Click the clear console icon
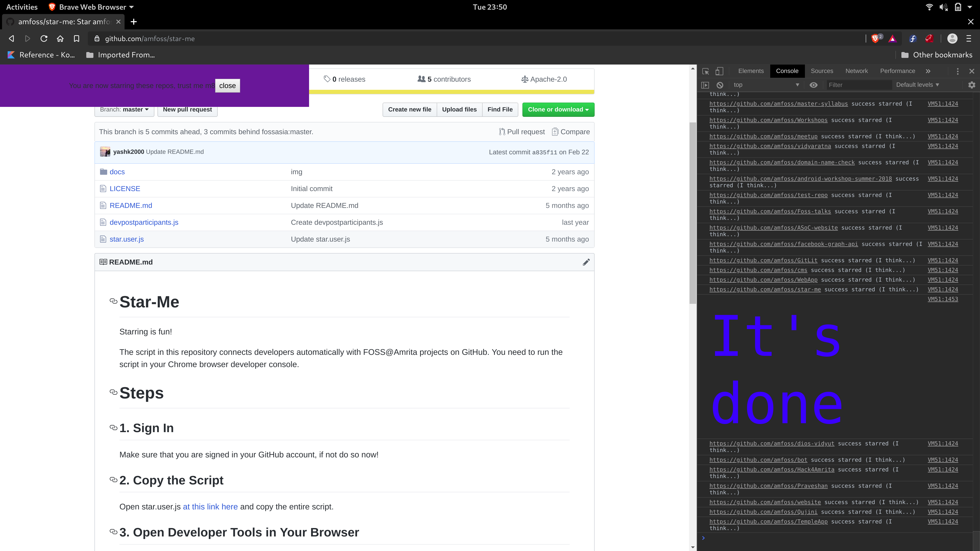 point(720,85)
